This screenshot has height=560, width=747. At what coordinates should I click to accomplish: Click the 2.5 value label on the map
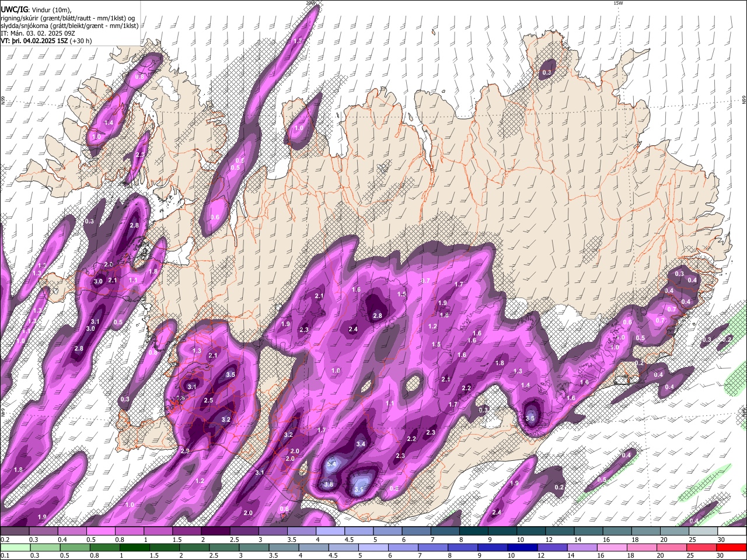[208, 400]
